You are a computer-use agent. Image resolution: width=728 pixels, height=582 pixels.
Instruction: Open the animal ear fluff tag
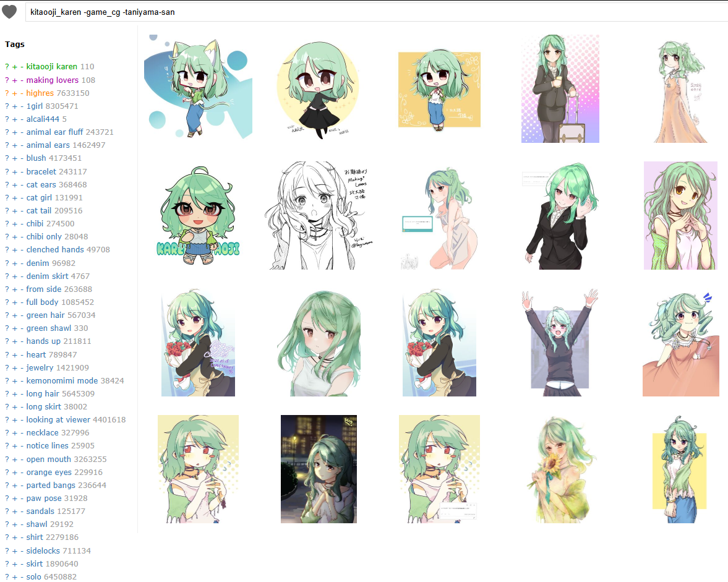(x=55, y=132)
